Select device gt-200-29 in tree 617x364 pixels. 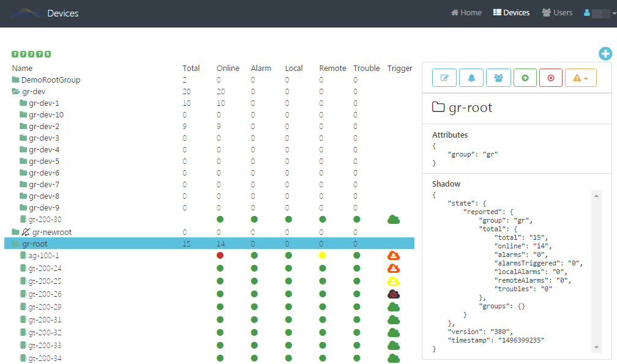(x=45, y=307)
